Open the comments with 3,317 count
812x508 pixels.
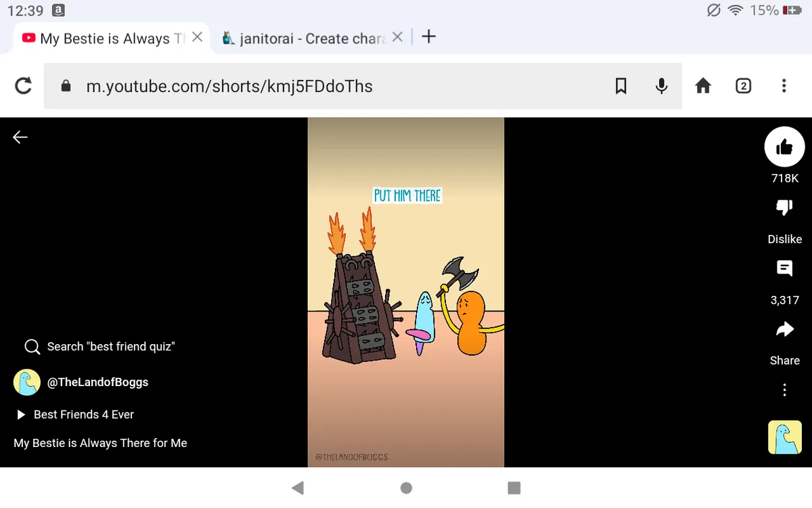(x=784, y=269)
